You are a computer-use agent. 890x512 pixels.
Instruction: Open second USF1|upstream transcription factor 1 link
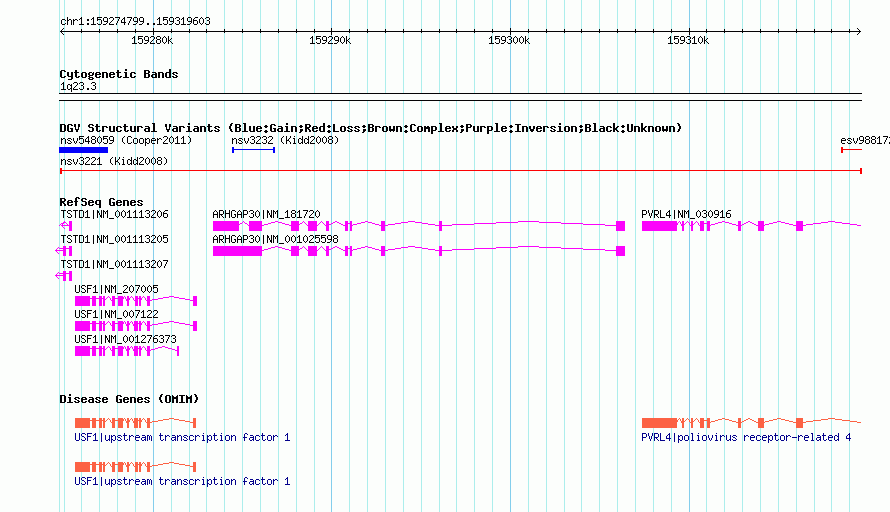182,481
